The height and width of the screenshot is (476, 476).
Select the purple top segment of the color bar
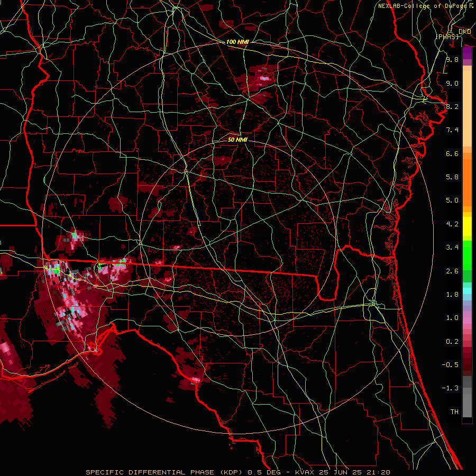point(467,53)
